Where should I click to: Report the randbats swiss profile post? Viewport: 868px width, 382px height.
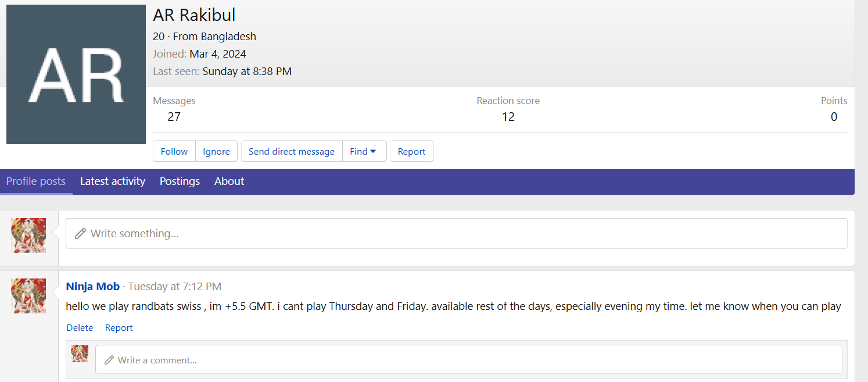click(119, 328)
